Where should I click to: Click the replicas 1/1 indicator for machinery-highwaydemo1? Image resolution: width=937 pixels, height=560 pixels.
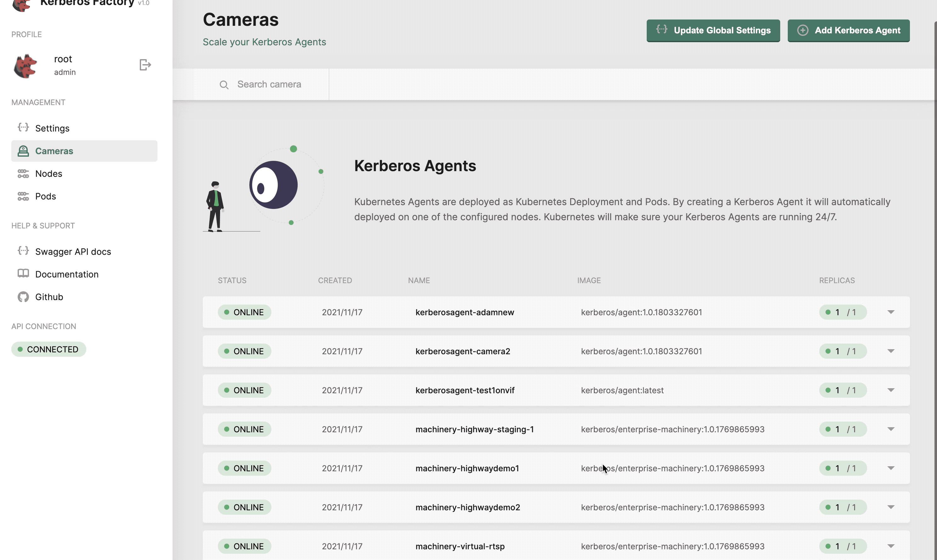click(x=843, y=468)
